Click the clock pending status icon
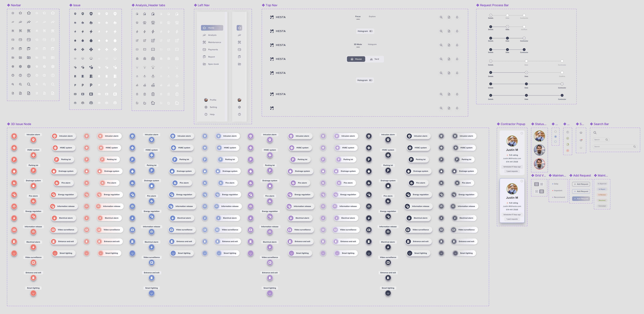Viewport: 644px width, 314px height. pos(568,132)
